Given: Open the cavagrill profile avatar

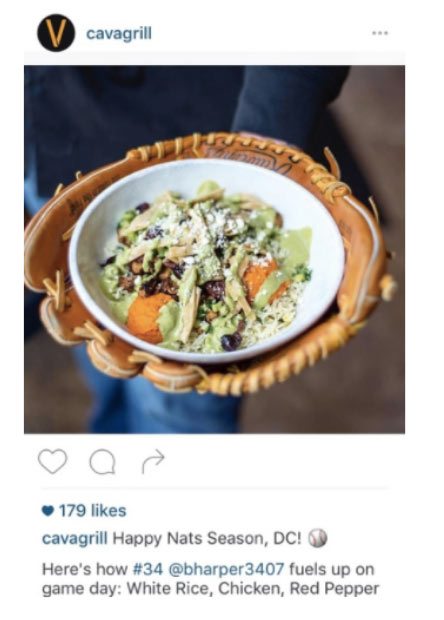Looking at the screenshot, I should (56, 33).
